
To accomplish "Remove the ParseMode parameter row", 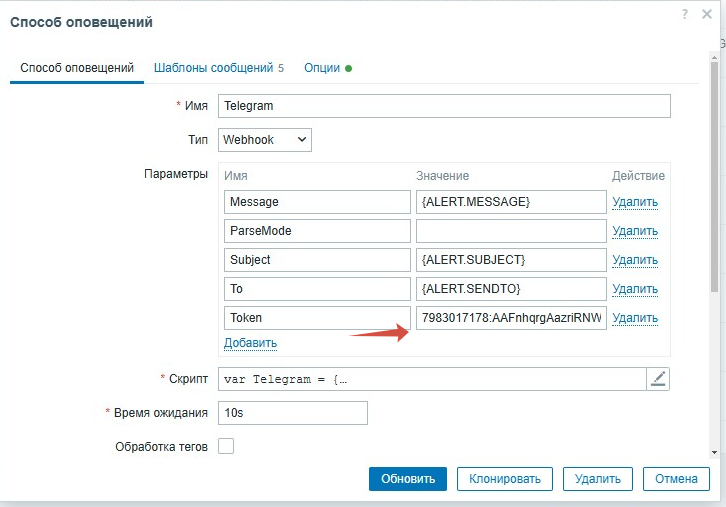I will pyautogui.click(x=635, y=231).
